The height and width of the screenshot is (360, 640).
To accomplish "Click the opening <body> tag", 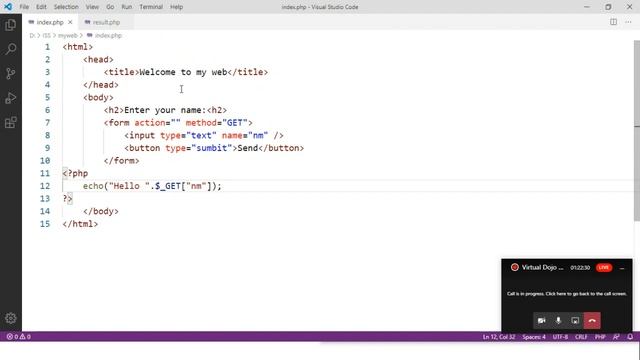I will pyautogui.click(x=98, y=98).
